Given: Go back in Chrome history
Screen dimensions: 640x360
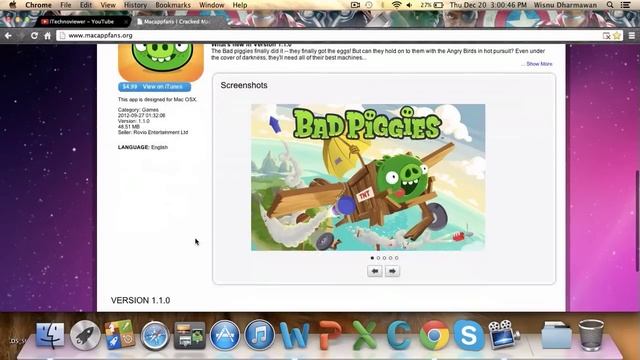Looking at the screenshot, I should [8, 36].
